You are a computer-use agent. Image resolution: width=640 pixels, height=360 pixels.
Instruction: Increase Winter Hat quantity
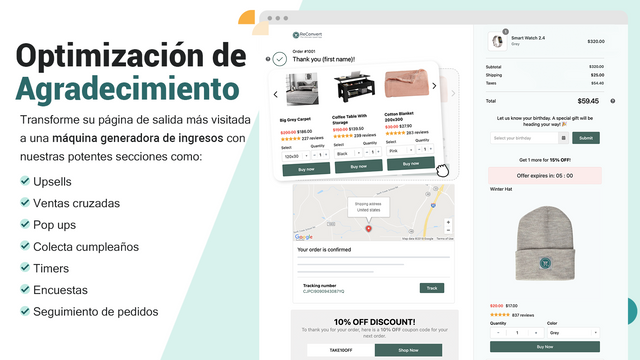[536, 333]
